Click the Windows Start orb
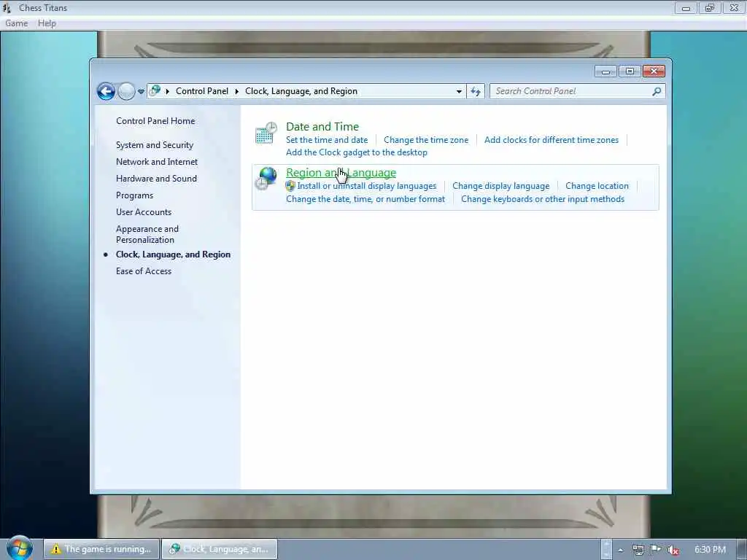Image resolution: width=747 pixels, height=560 pixels. [19, 548]
